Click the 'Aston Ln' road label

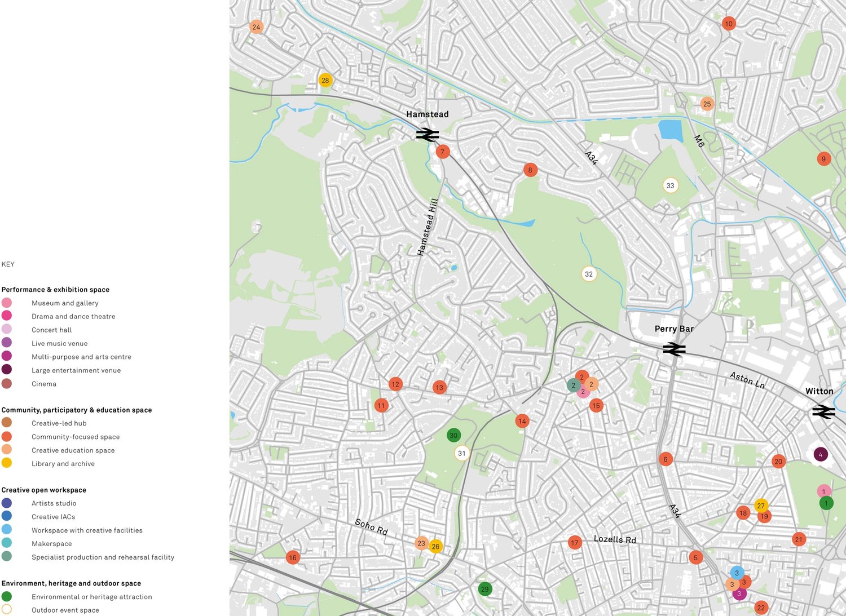click(x=747, y=380)
